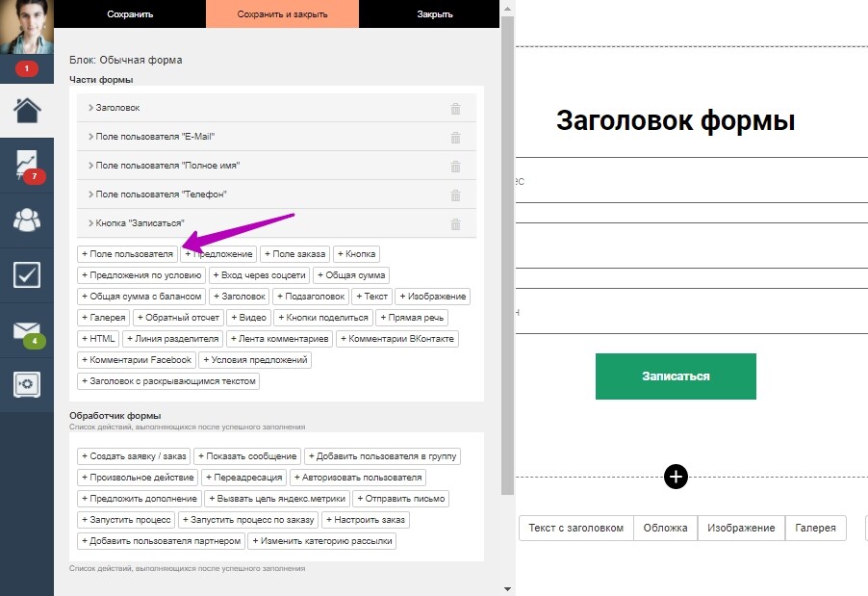The width and height of the screenshot is (868, 596).
Task: Open the tasks checkmark icon in sidebar
Action: tap(27, 274)
